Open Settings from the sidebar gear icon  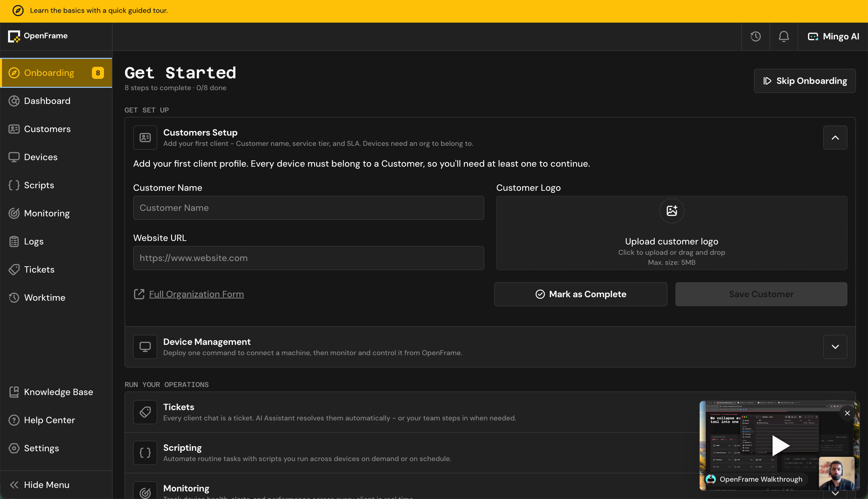click(14, 448)
